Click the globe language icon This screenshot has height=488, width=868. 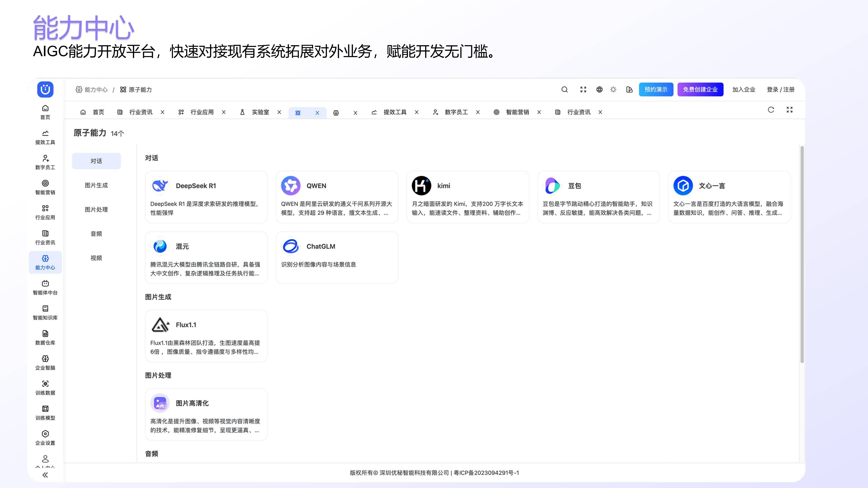tap(599, 90)
